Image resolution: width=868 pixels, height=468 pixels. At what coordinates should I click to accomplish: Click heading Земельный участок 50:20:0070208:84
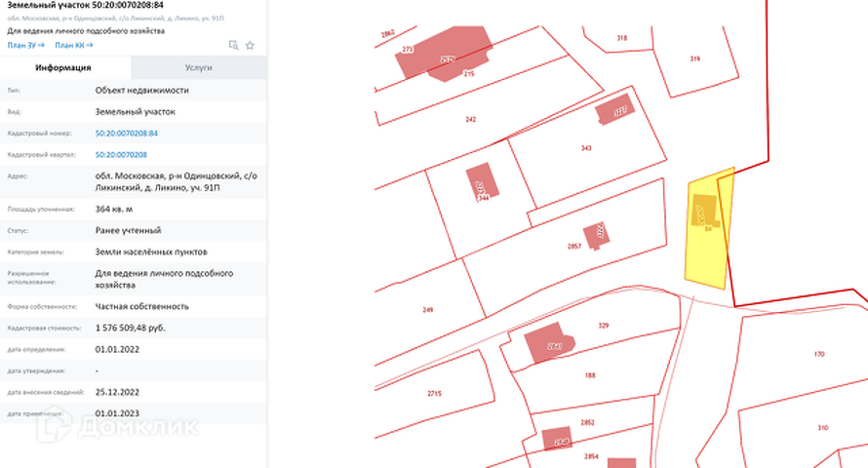pos(85,5)
